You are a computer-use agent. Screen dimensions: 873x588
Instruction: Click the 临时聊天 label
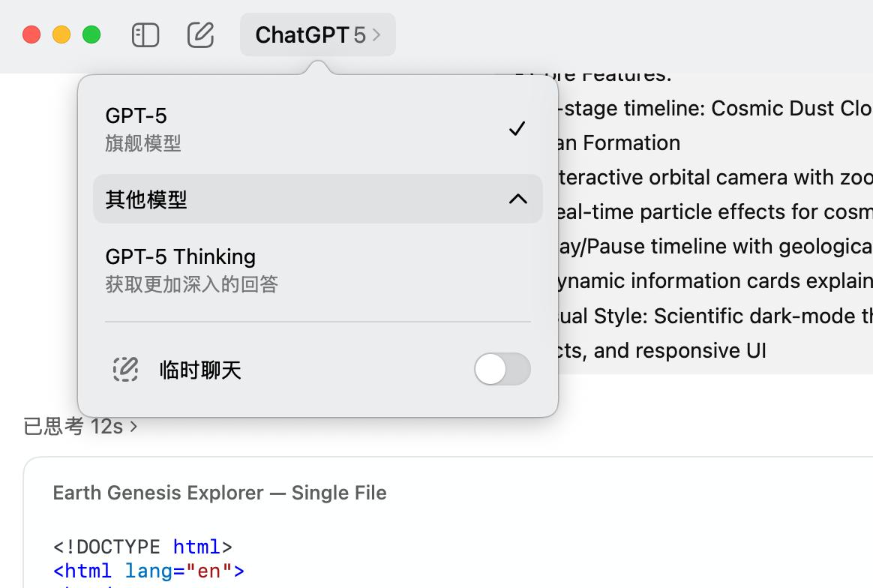coord(200,370)
